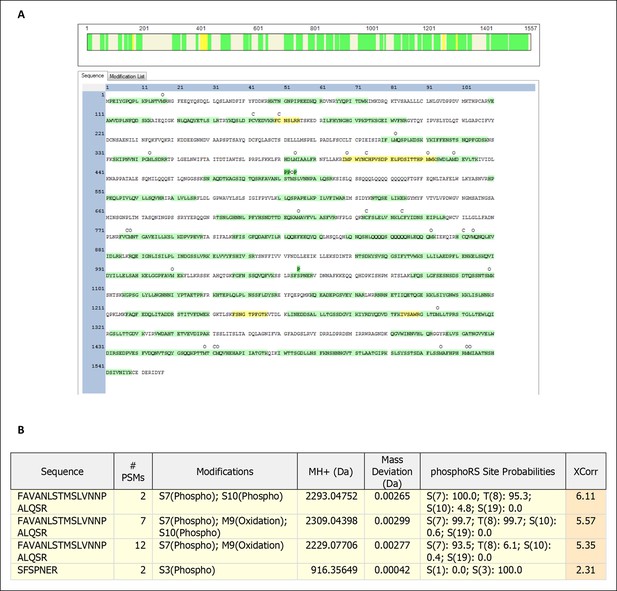The height and width of the screenshot is (591, 617).
Task: Click position label 1201 on coverage map
Action: 429,28
